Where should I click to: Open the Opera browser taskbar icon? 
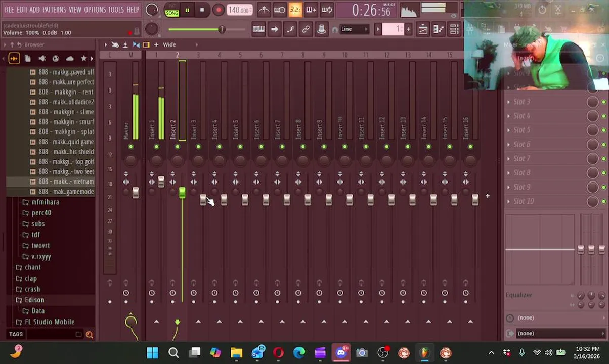click(x=278, y=352)
